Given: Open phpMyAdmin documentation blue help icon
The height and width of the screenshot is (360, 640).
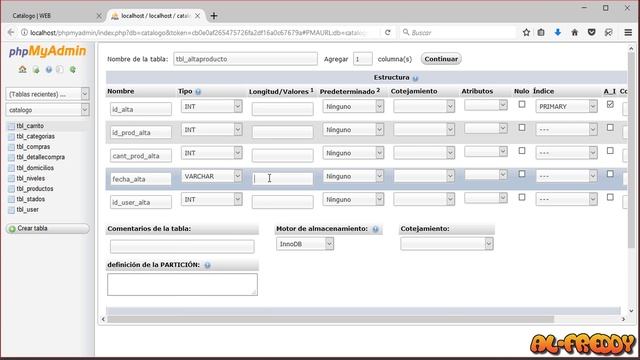Looking at the screenshot, I should (x=49, y=70).
